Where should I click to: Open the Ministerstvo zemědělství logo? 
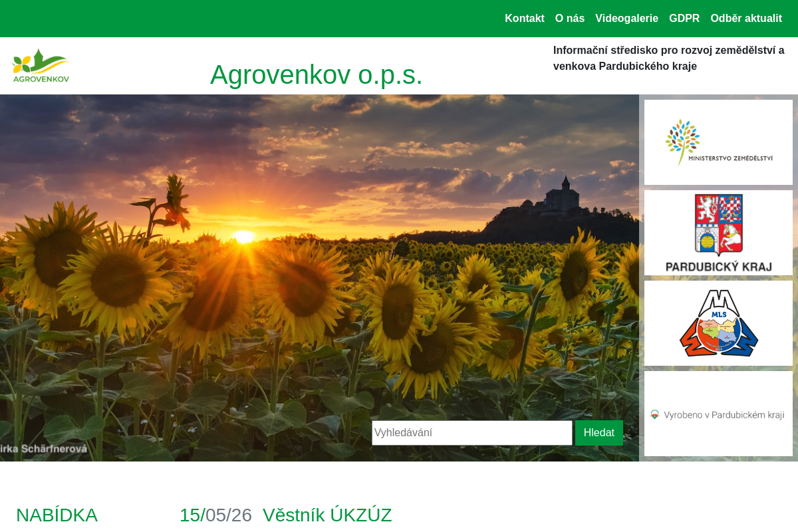718,142
